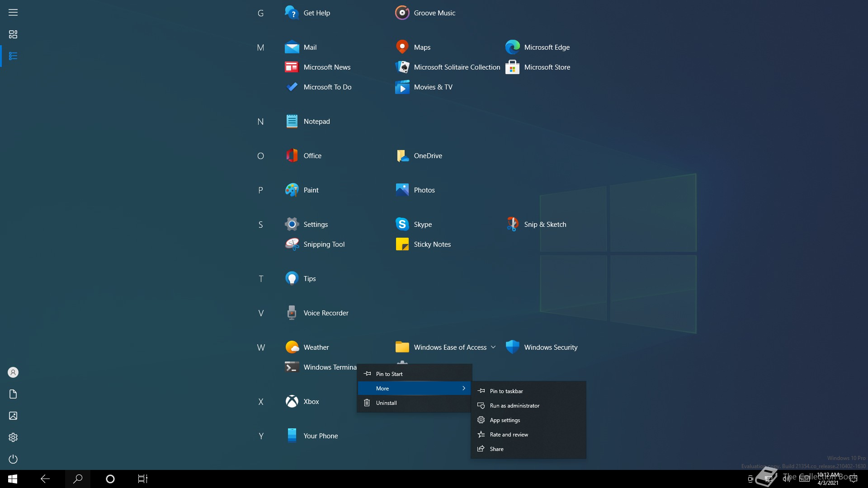Open Notepad app icon
The width and height of the screenshot is (868, 488).
(292, 121)
